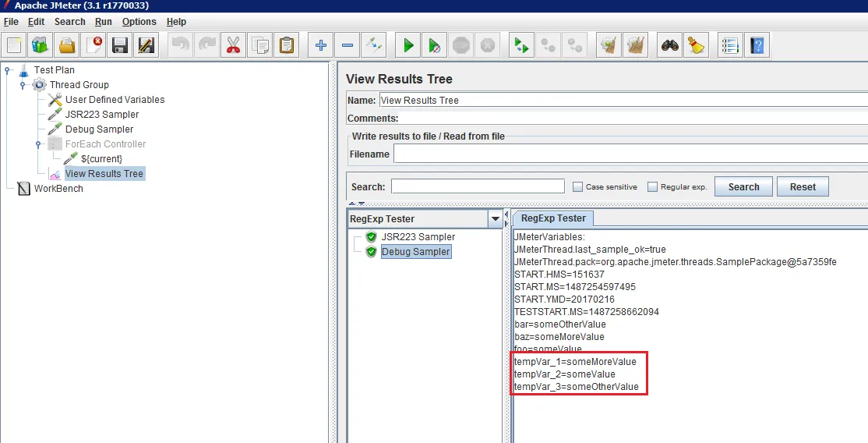The height and width of the screenshot is (443, 868).
Task: Open the Help menu
Action: (176, 22)
